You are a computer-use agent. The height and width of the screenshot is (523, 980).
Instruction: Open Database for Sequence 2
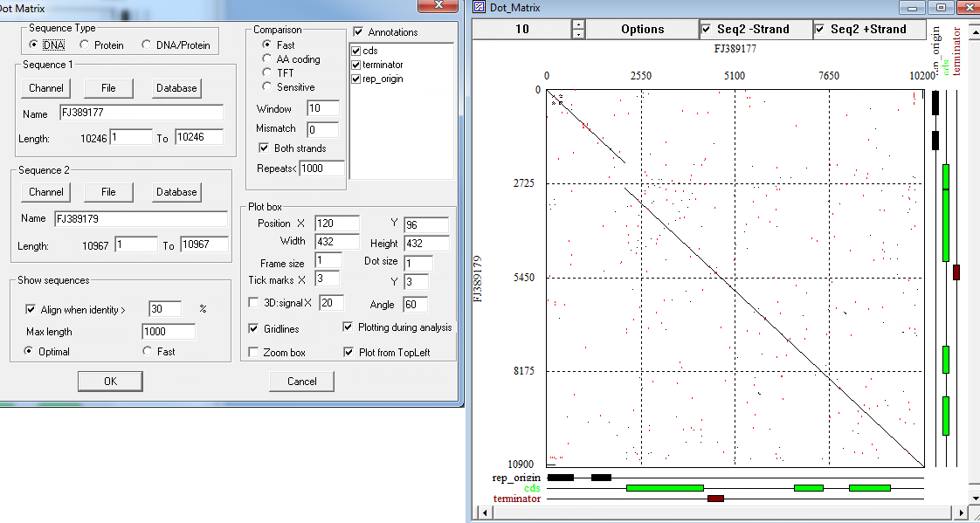pyautogui.click(x=176, y=192)
